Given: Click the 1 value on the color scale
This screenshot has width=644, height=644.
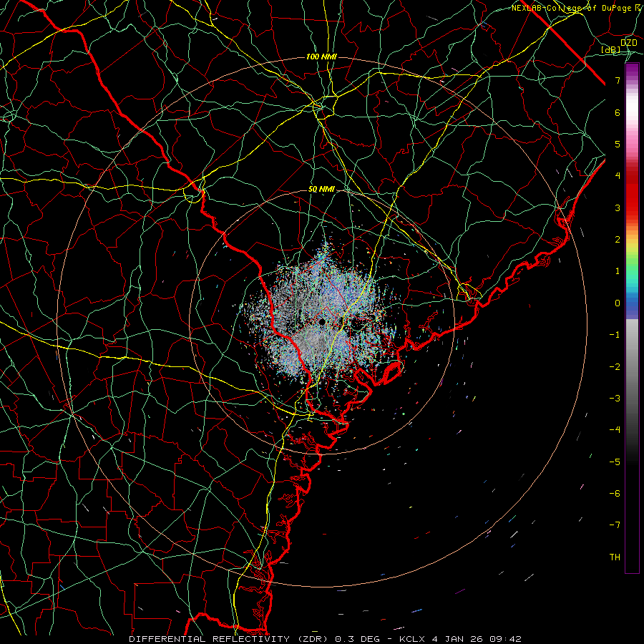Looking at the screenshot, I should (x=618, y=271).
